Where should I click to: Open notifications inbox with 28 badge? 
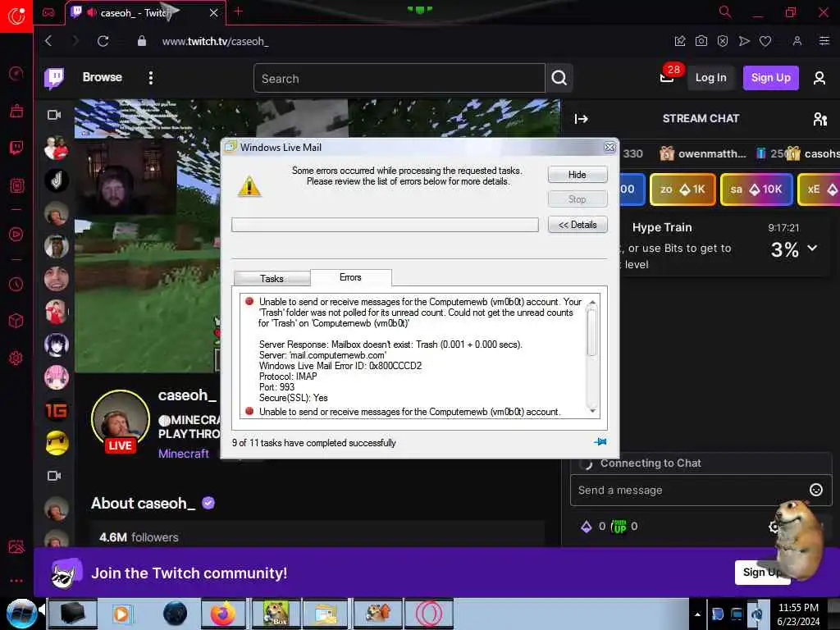tap(668, 76)
